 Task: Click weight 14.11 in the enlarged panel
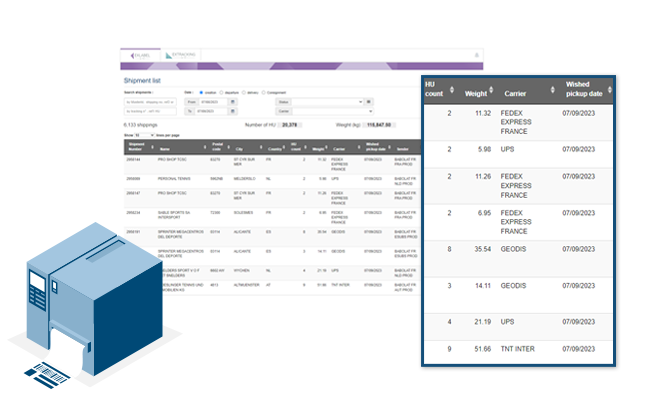pyautogui.click(x=483, y=286)
